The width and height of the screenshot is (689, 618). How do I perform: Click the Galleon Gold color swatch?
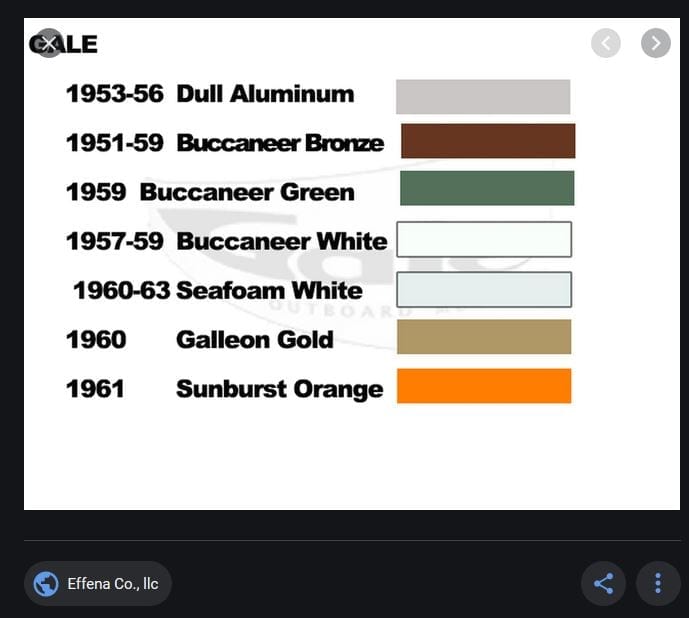pos(484,337)
